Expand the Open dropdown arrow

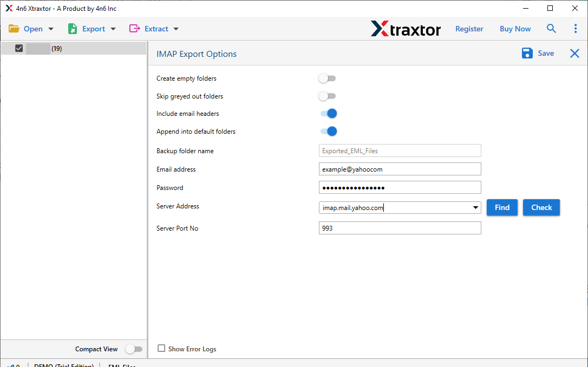pyautogui.click(x=51, y=29)
